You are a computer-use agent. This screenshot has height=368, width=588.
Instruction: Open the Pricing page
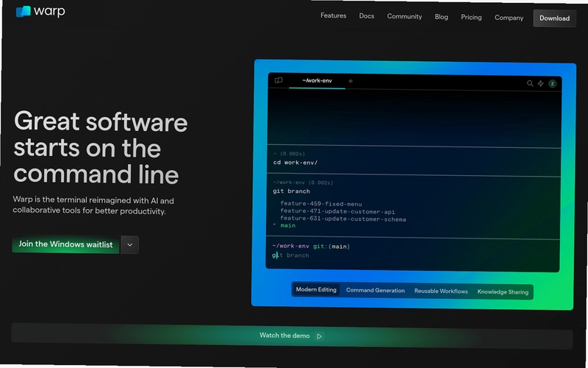(x=471, y=17)
